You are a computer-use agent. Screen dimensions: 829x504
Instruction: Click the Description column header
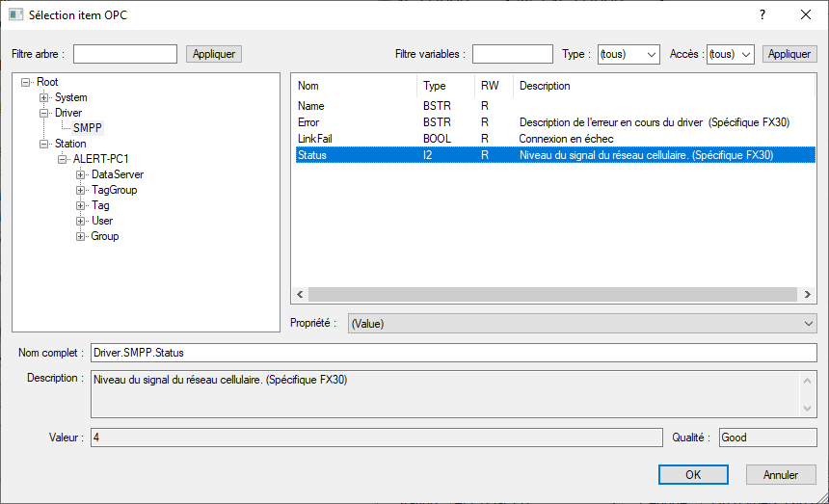click(544, 86)
